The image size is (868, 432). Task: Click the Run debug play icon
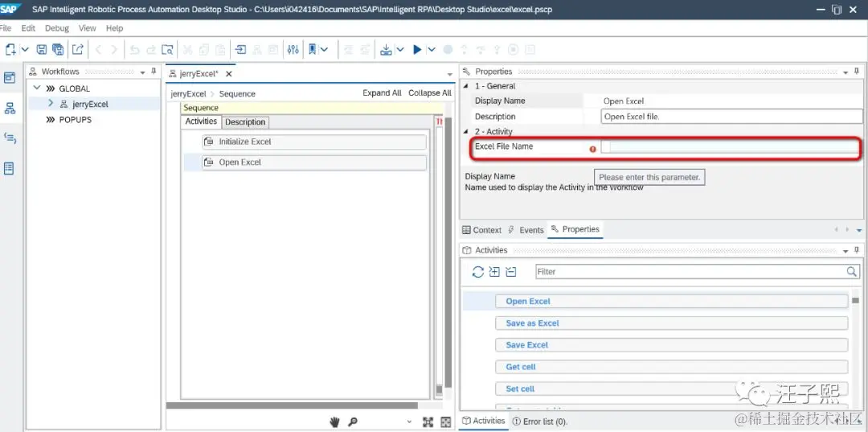pyautogui.click(x=417, y=50)
